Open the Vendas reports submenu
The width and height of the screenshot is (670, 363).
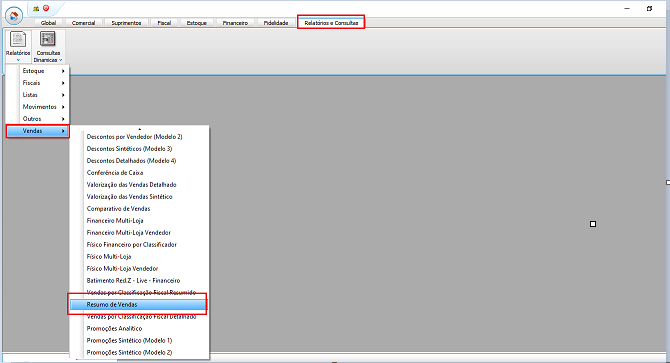(x=38, y=131)
